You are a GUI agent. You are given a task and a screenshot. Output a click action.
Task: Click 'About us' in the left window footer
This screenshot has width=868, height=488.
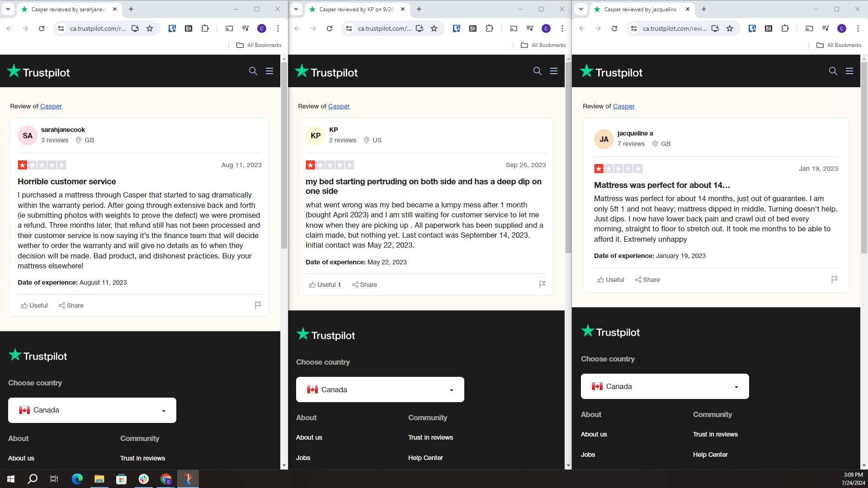click(x=21, y=458)
